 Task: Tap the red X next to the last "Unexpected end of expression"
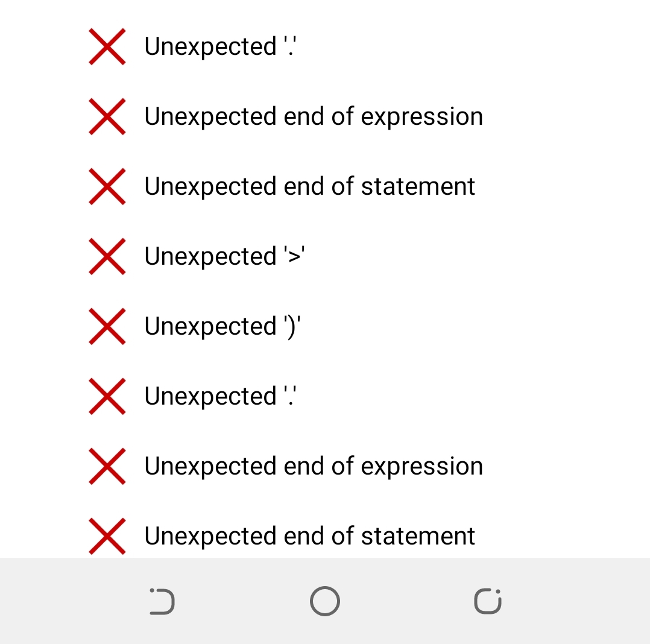pos(107,467)
